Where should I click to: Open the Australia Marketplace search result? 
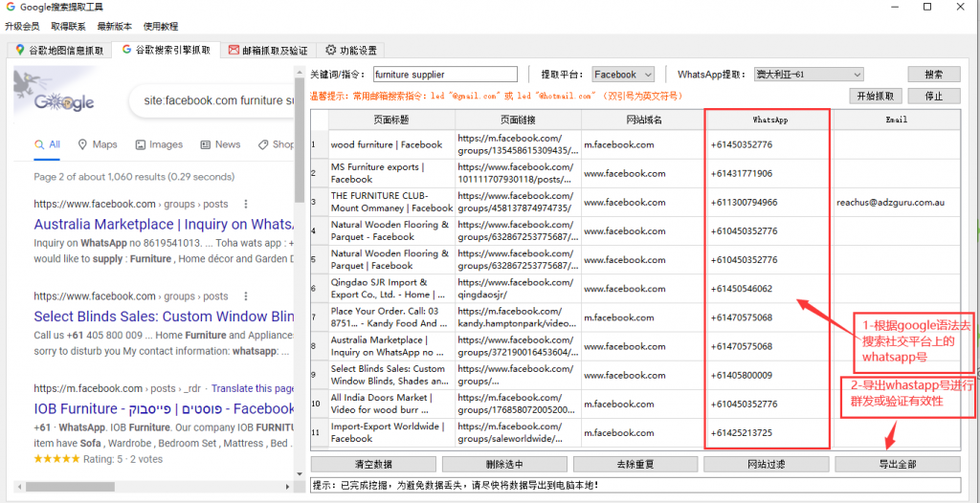point(164,225)
